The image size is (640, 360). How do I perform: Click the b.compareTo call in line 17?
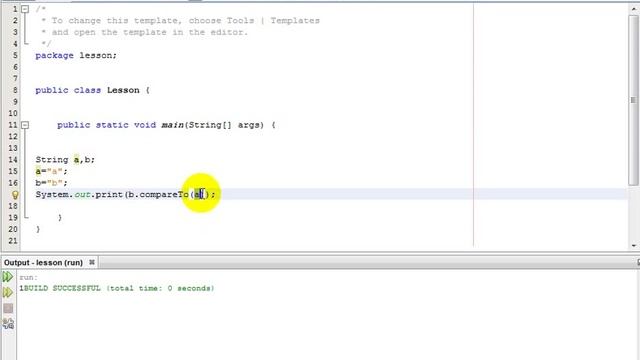(x=168, y=195)
